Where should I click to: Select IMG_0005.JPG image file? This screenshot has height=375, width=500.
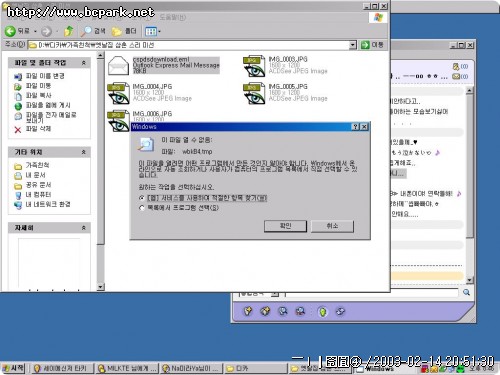pyautogui.click(x=286, y=93)
